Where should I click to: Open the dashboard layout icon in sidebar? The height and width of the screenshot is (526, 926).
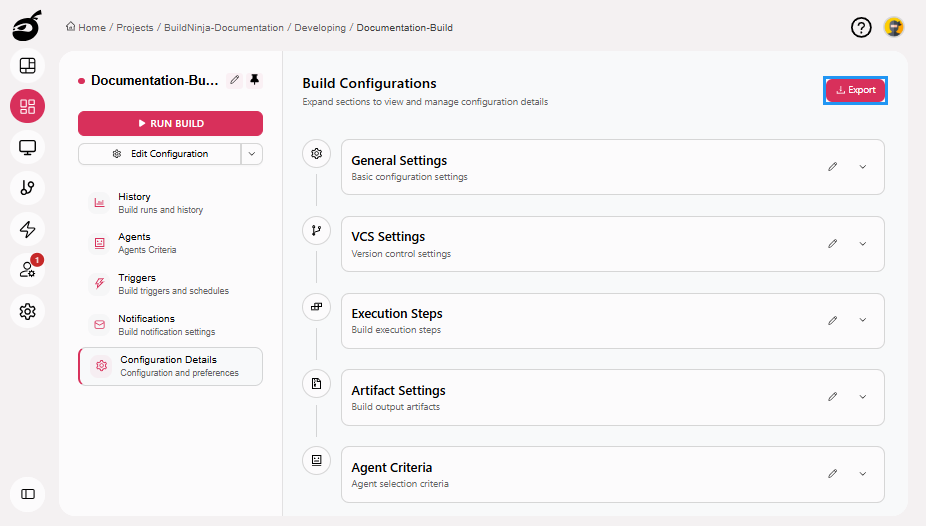[x=28, y=66]
